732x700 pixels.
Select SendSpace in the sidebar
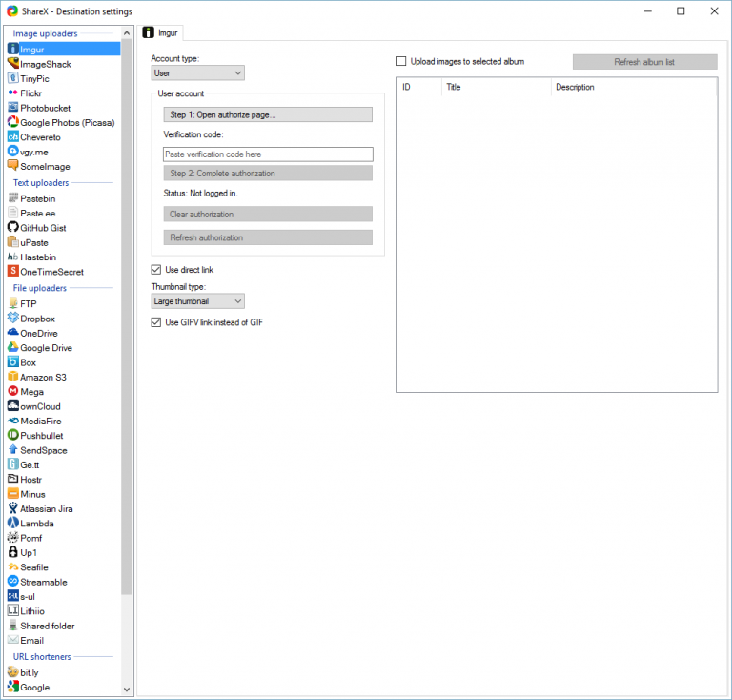pyautogui.click(x=38, y=450)
